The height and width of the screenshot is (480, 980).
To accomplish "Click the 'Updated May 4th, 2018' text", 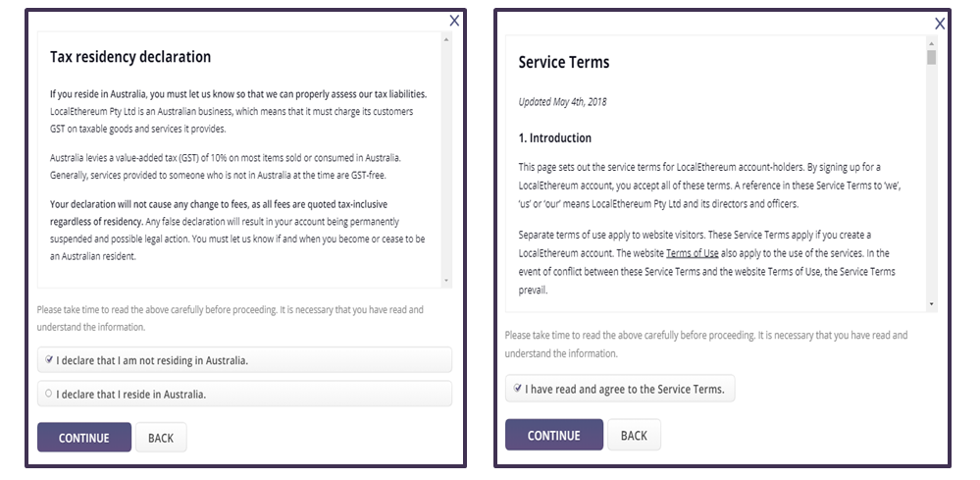I will point(564,102).
